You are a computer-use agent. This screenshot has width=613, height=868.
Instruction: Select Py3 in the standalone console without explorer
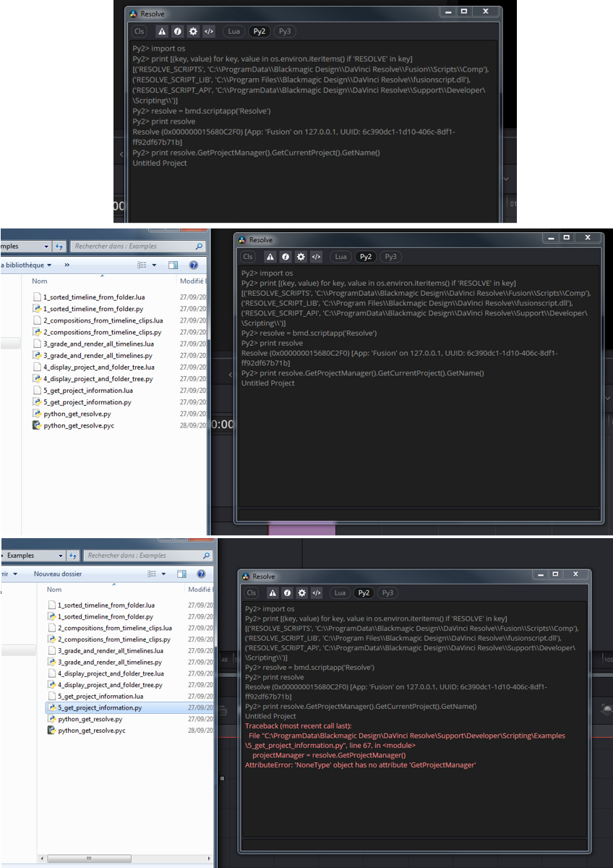pyautogui.click(x=285, y=31)
